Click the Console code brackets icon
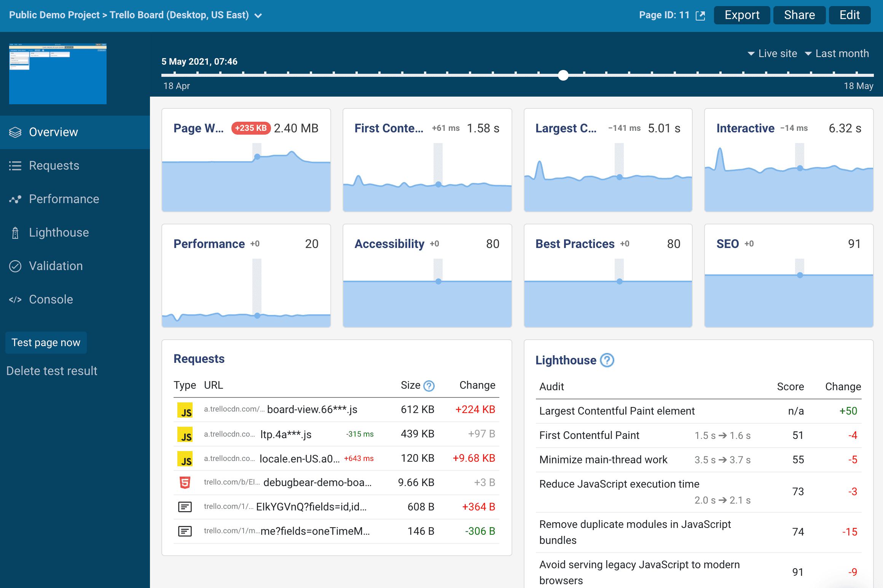 [15, 300]
